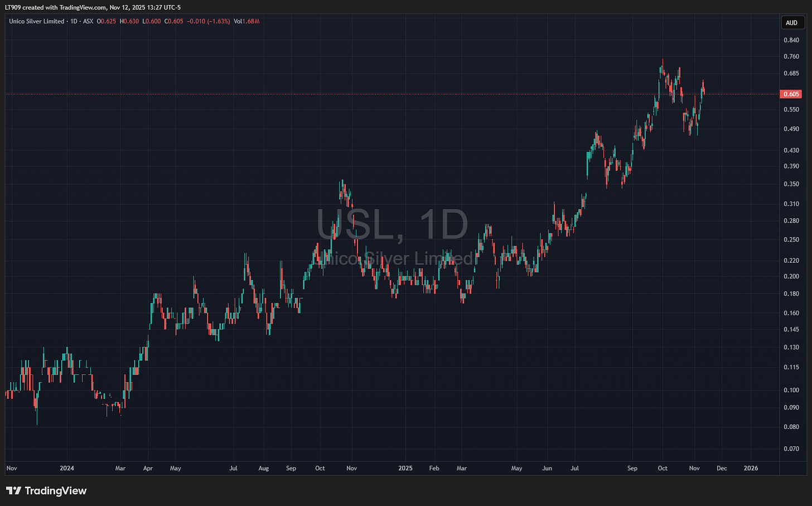Screen dimensions: 812x506
Task: Click the 0.840 price axis label
Action: pos(791,40)
